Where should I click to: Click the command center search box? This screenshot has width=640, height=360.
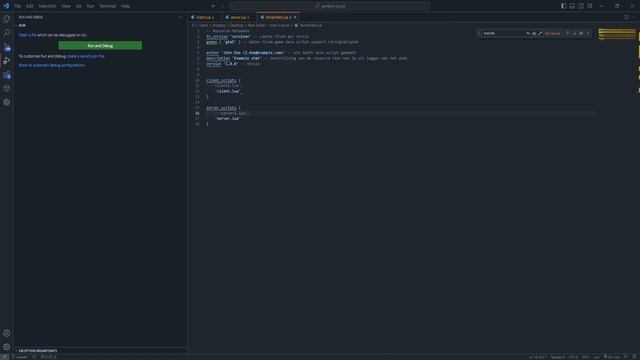click(x=329, y=6)
